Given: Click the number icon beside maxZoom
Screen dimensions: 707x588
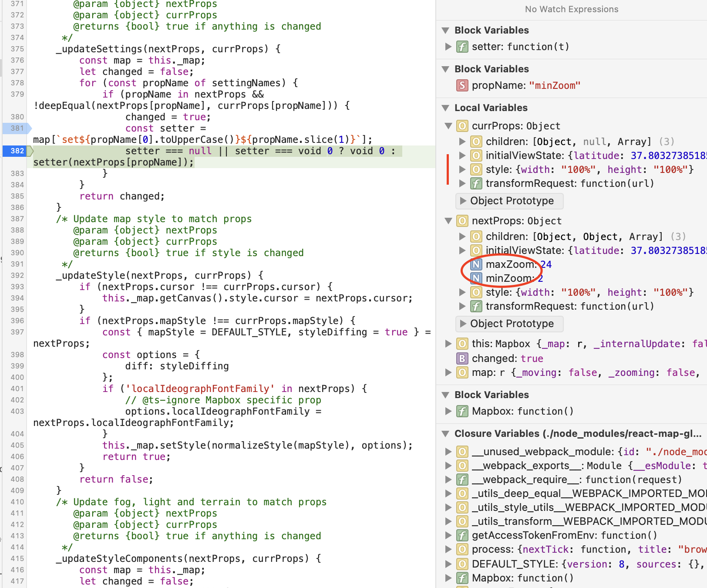Looking at the screenshot, I should pyautogui.click(x=477, y=264).
